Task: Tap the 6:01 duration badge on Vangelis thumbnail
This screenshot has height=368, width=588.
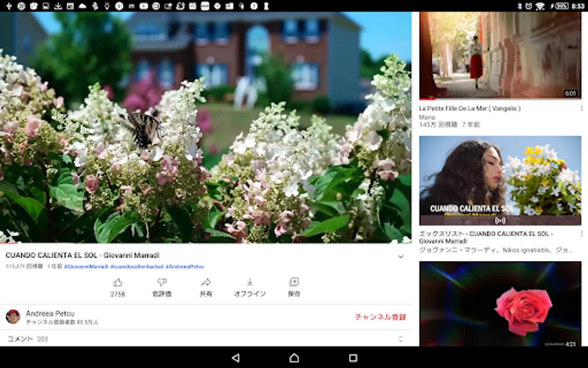Action: click(x=570, y=93)
